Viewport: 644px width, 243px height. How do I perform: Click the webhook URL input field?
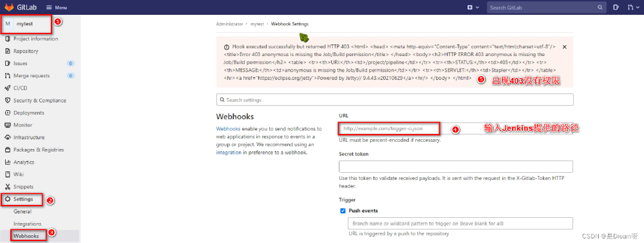pyautogui.click(x=456, y=129)
